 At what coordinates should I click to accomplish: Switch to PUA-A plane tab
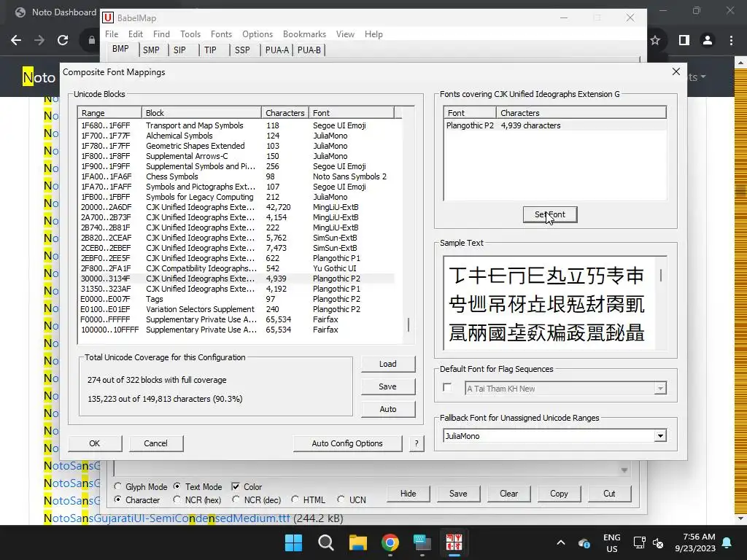pyautogui.click(x=277, y=50)
